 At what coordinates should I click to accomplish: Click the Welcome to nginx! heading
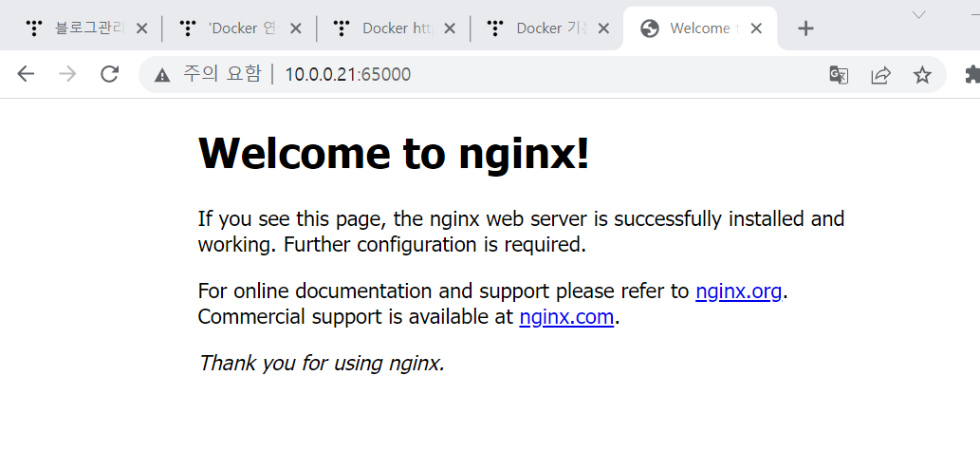coord(394,153)
